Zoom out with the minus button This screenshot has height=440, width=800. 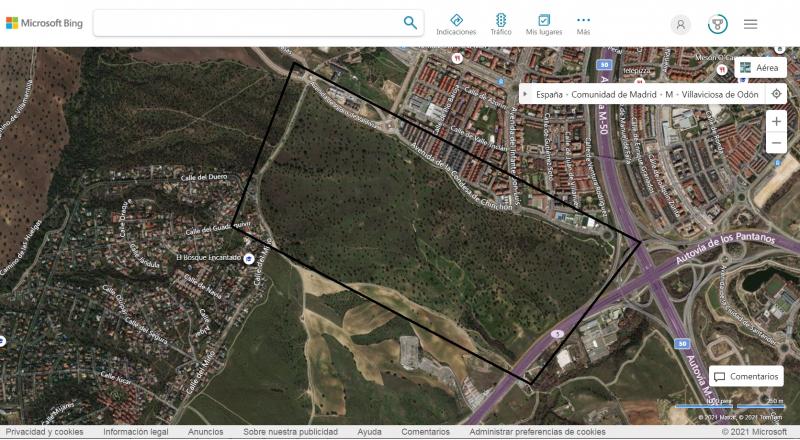click(x=776, y=144)
